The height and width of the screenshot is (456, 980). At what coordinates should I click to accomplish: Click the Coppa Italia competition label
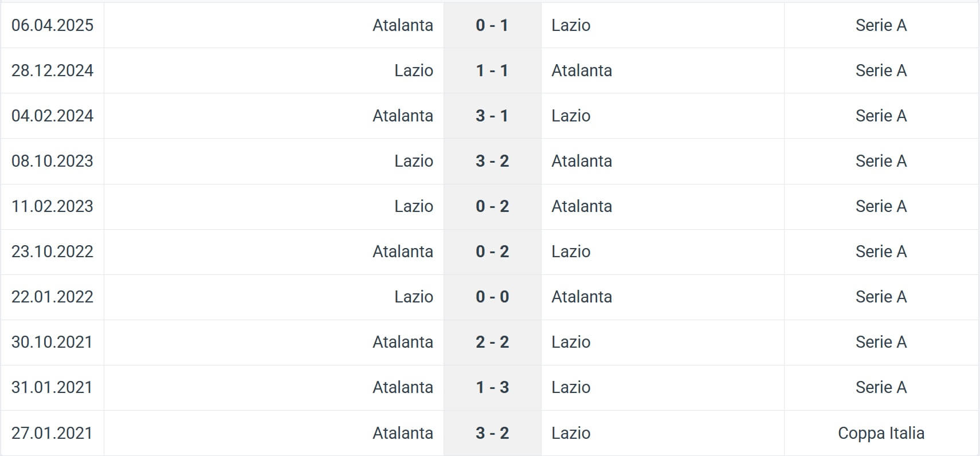pyautogui.click(x=881, y=433)
